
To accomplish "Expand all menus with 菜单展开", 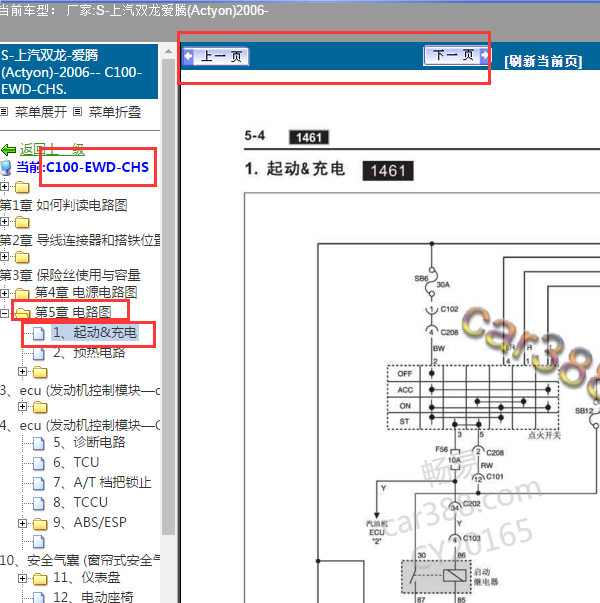I will [40, 112].
